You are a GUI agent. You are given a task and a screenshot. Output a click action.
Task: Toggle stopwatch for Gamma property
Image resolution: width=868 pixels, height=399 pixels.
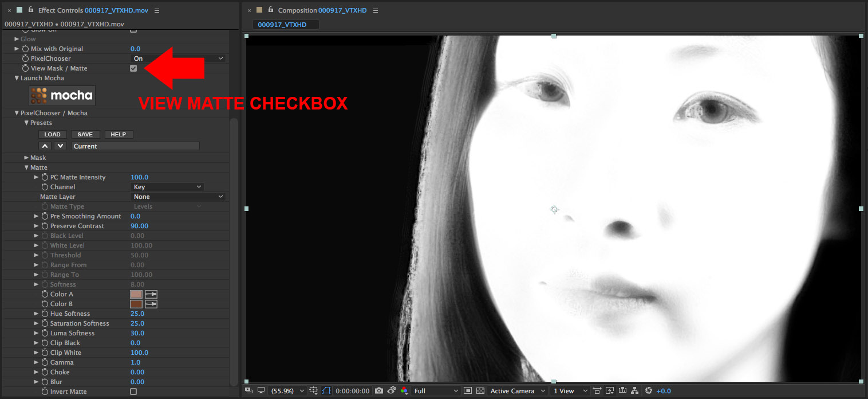[x=45, y=362]
